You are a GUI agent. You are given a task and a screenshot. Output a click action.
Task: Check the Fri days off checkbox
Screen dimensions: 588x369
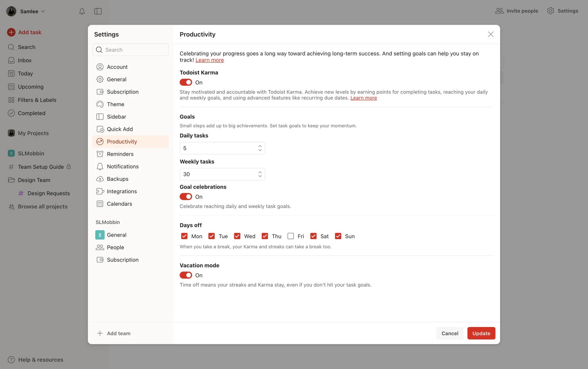(291, 236)
